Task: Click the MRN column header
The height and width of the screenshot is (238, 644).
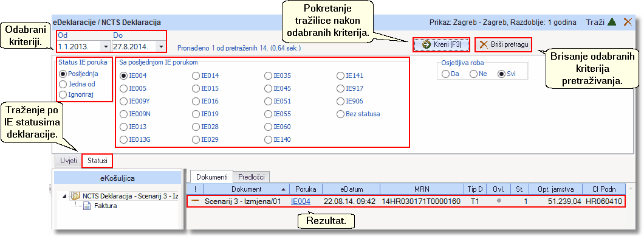Action: click(x=422, y=189)
